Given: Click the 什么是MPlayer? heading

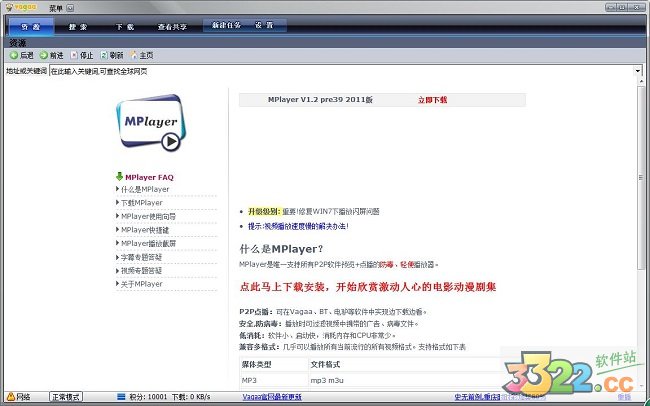Looking at the screenshot, I should coord(281,249).
